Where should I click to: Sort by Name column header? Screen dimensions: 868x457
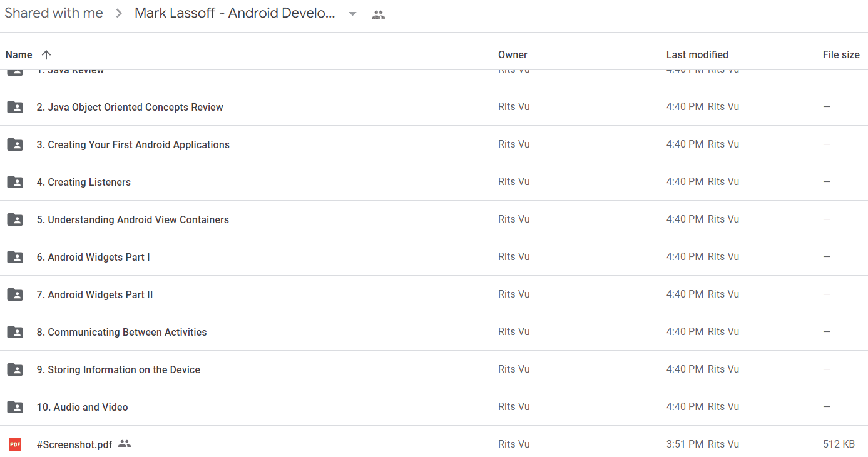click(19, 54)
